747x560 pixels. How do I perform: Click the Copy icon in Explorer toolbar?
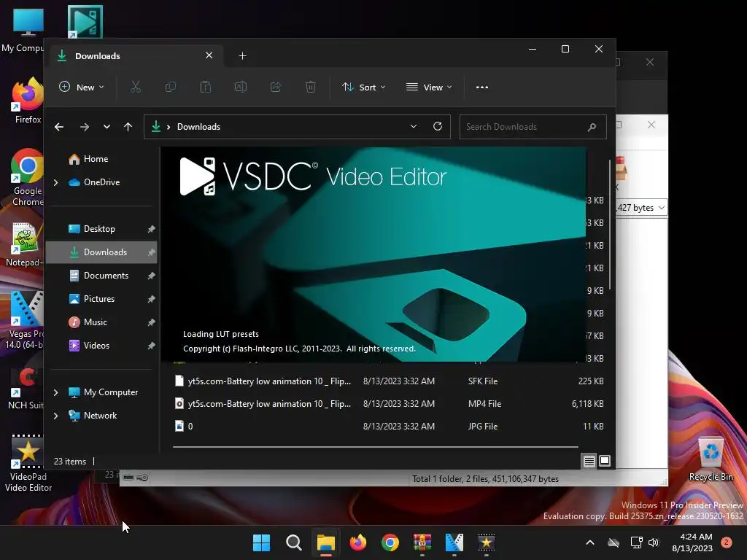pyautogui.click(x=170, y=87)
